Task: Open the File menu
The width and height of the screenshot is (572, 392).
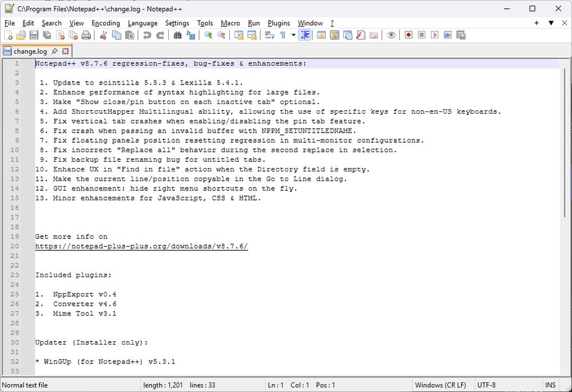Action: click(x=10, y=23)
